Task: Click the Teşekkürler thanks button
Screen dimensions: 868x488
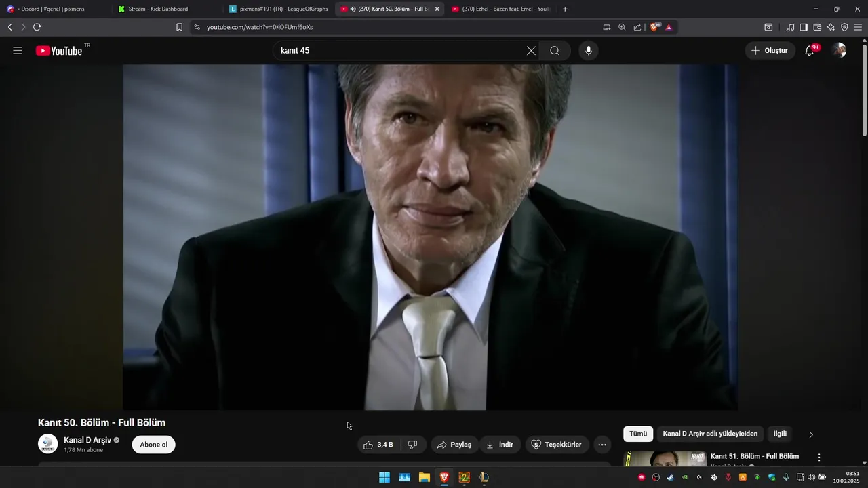Action: tap(556, 445)
